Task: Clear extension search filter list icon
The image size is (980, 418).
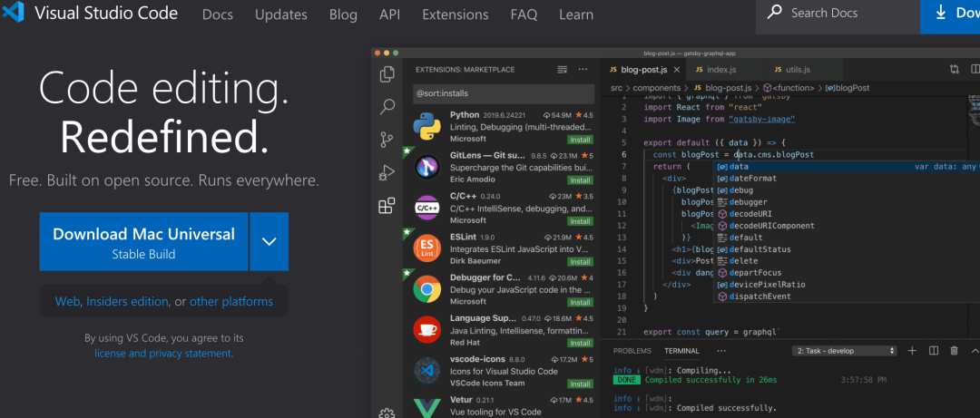Action: click(x=562, y=69)
